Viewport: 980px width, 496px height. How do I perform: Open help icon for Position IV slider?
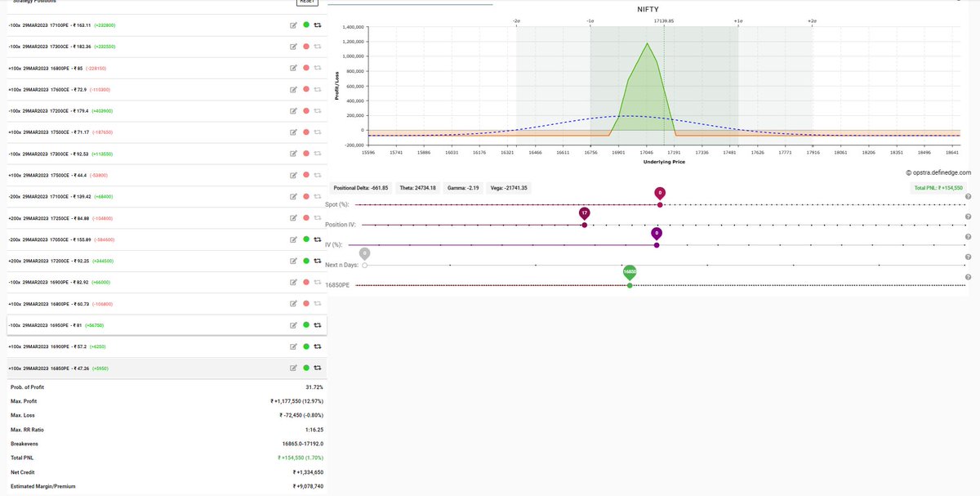tap(968, 217)
